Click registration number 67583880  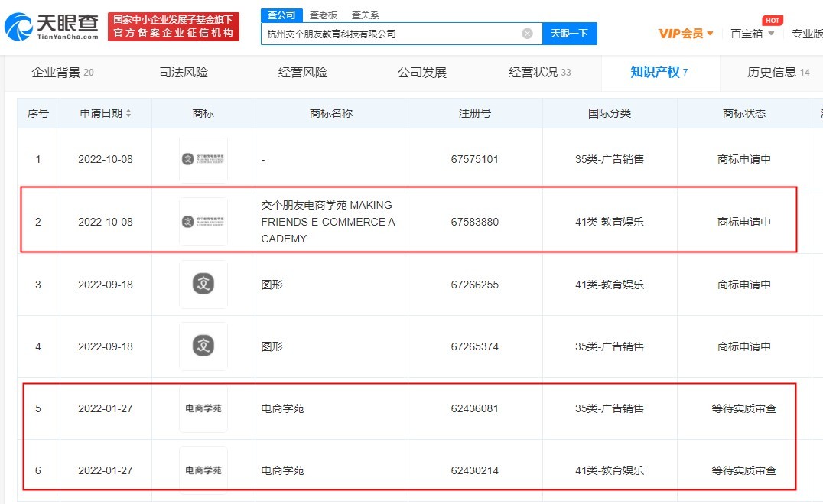tap(474, 222)
